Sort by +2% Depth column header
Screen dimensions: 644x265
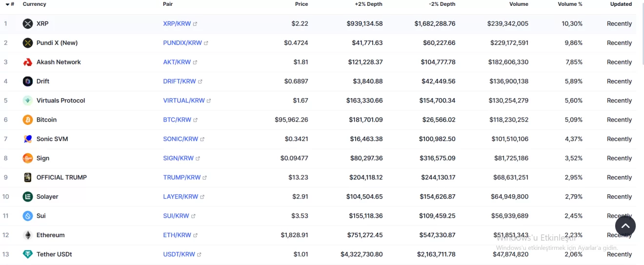click(x=368, y=4)
